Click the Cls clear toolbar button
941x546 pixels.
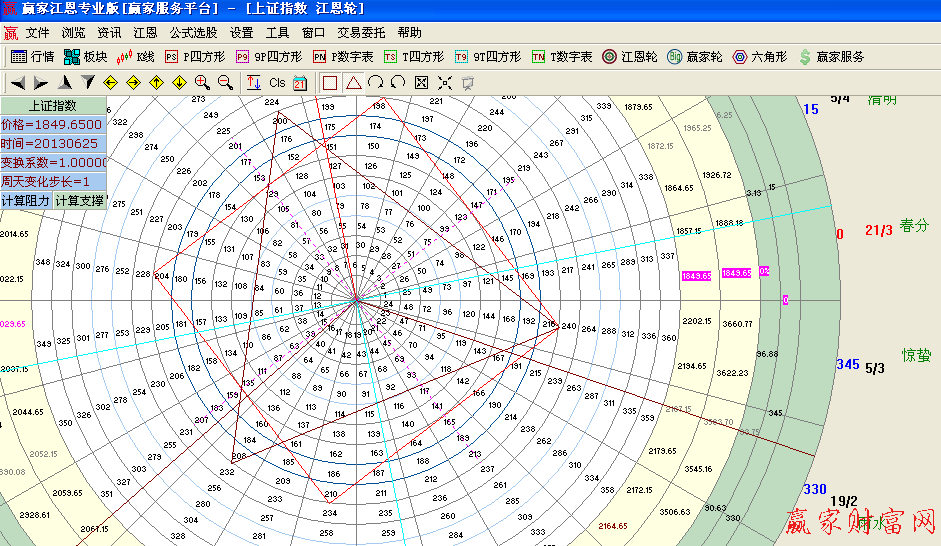[x=277, y=83]
